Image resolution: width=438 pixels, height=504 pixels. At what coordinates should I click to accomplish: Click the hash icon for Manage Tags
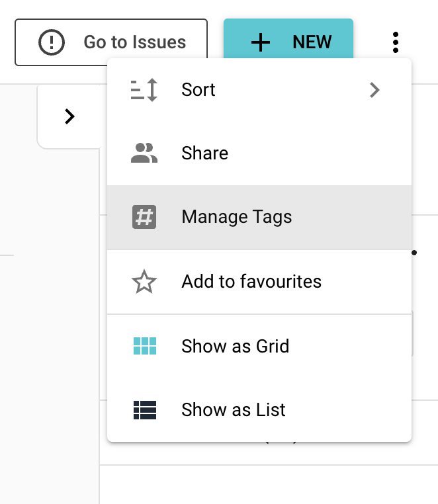[x=144, y=217]
